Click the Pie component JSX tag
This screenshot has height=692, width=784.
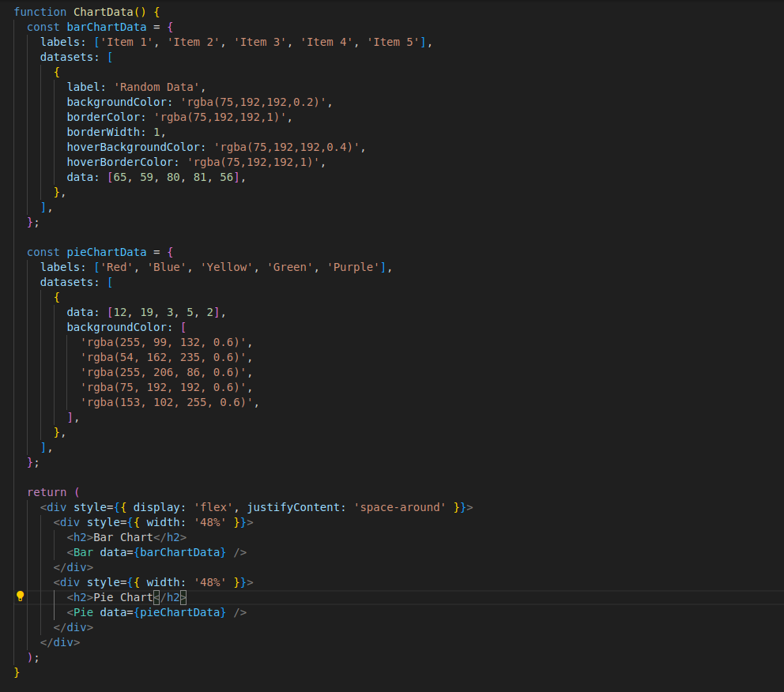(x=81, y=611)
